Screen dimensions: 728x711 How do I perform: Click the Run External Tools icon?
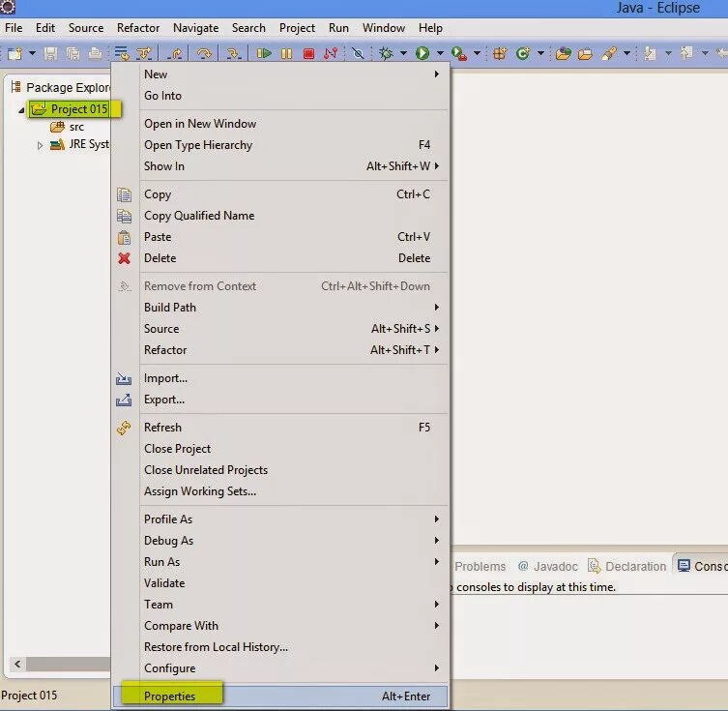click(x=459, y=54)
